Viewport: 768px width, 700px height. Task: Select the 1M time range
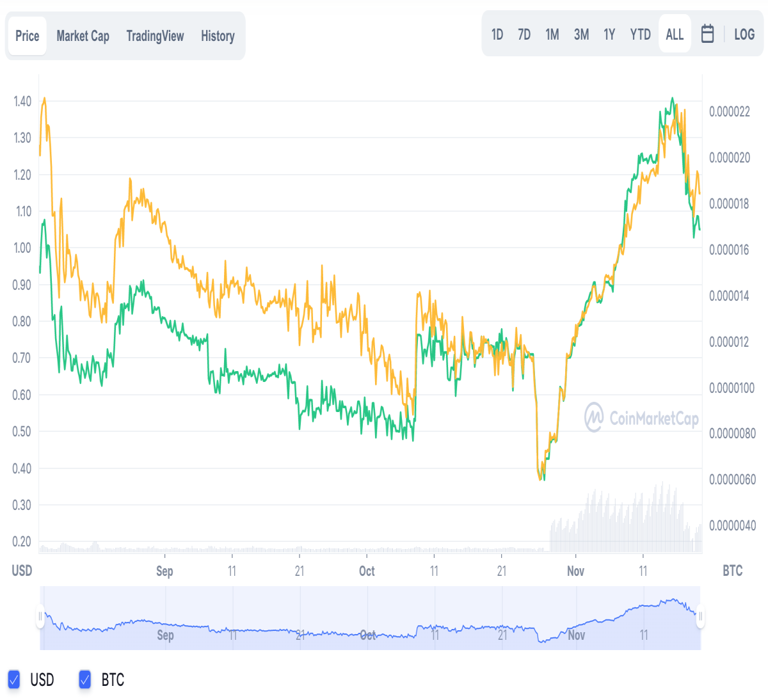pyautogui.click(x=552, y=35)
